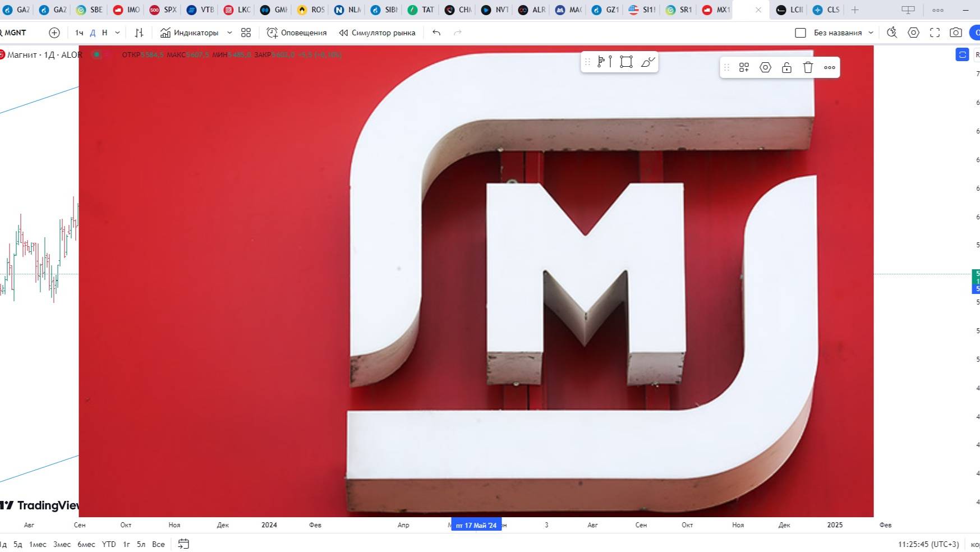Close the currently active tab
The image size is (980, 552).
(x=758, y=10)
